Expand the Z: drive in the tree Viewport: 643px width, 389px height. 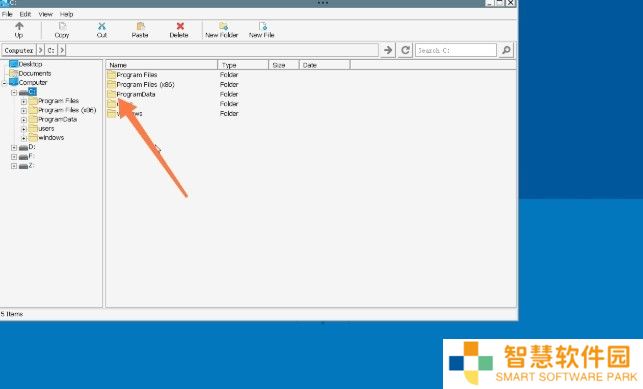pyautogui.click(x=14, y=166)
